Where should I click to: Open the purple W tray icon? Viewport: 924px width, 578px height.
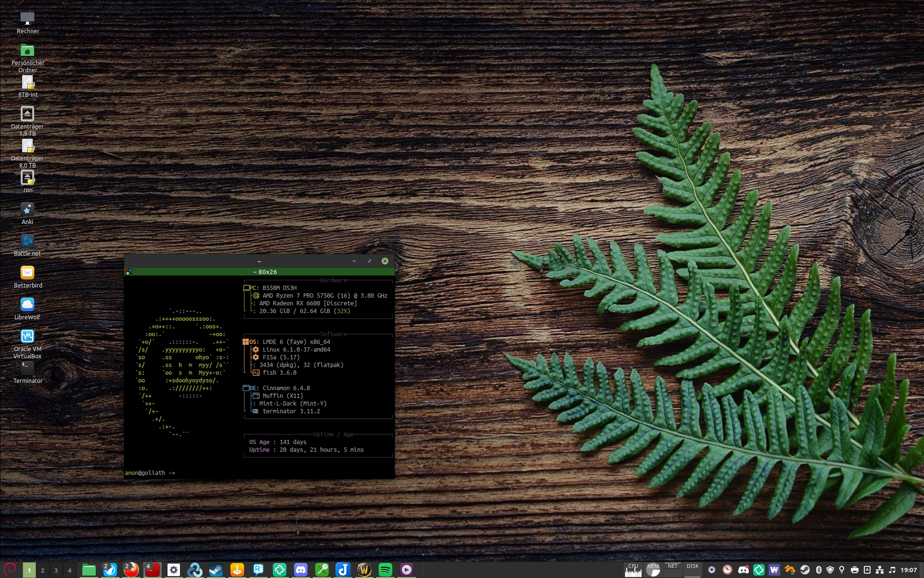pos(774,570)
